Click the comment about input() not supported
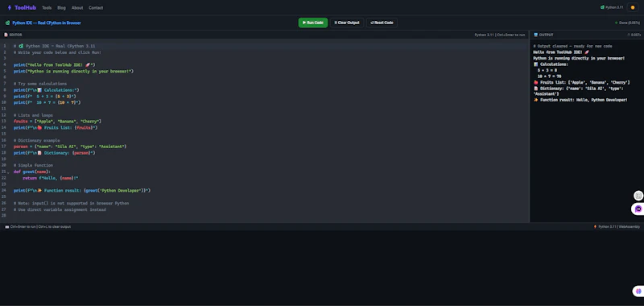 (x=71, y=203)
